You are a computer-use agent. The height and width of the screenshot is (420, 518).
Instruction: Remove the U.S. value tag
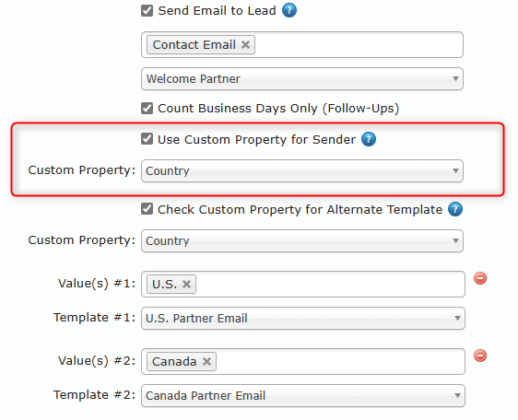point(187,284)
